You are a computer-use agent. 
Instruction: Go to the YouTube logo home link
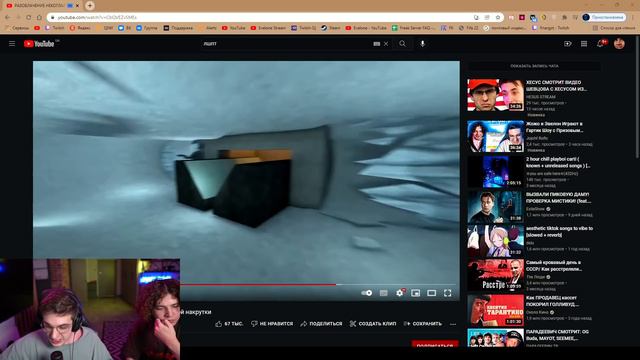click(x=40, y=44)
